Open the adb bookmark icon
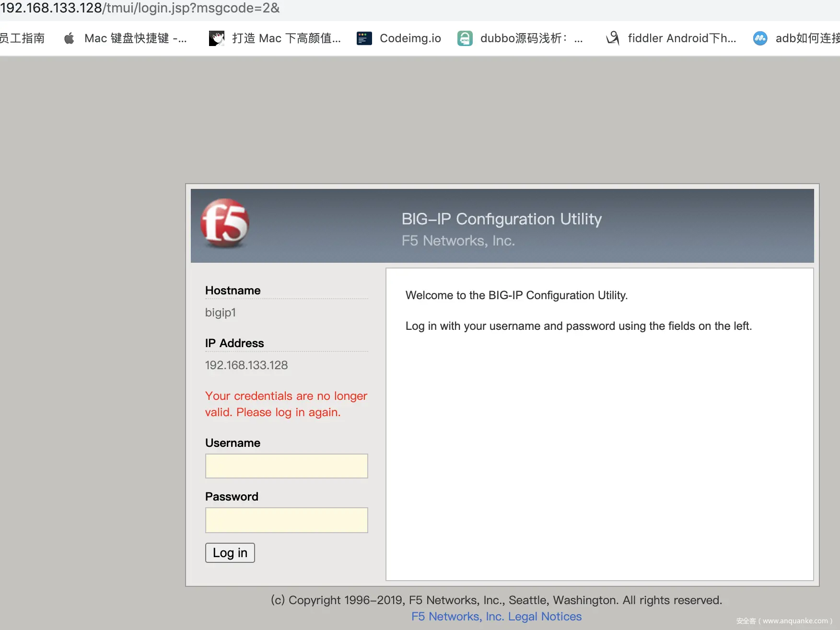The image size is (840, 630). (760, 38)
